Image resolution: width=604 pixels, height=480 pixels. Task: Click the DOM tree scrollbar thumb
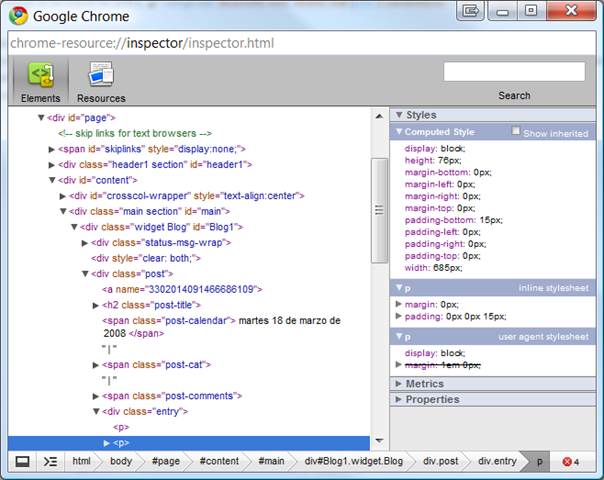[379, 210]
